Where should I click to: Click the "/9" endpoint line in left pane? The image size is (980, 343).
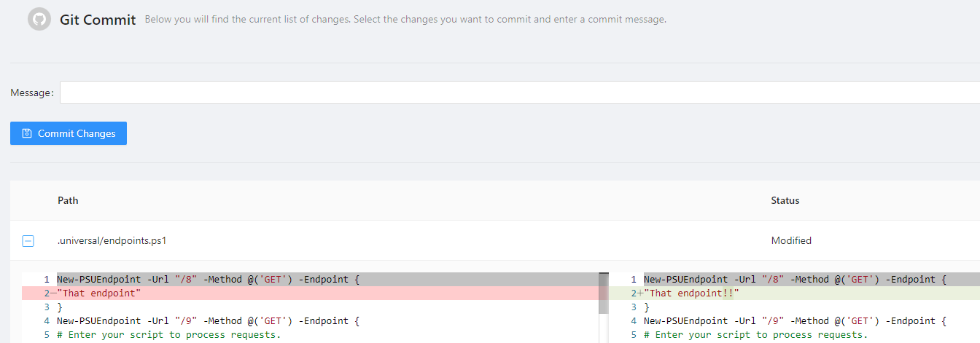(x=208, y=320)
